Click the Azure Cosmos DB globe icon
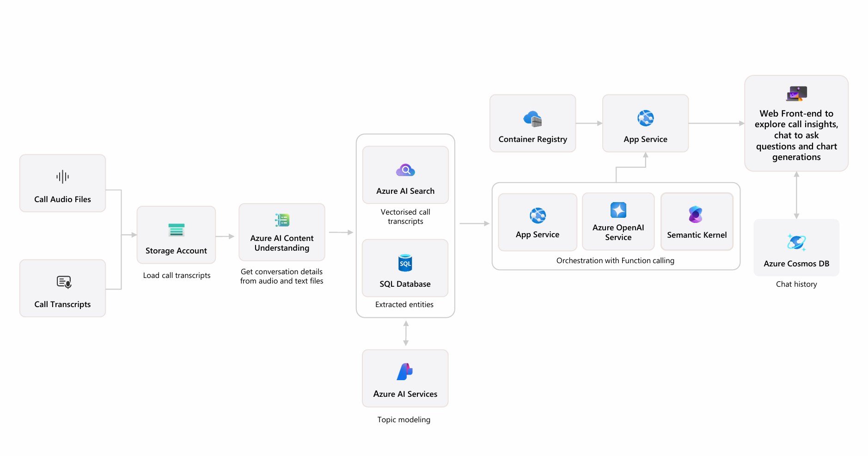The width and height of the screenshot is (868, 456). pyautogui.click(x=796, y=242)
